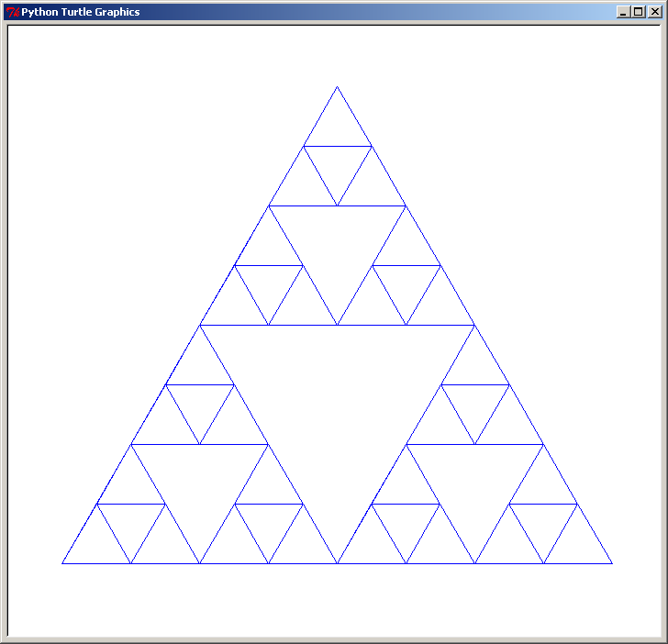The image size is (668, 644).
Task: Maximize the Python Turtle Graphics window
Action: [x=638, y=12]
